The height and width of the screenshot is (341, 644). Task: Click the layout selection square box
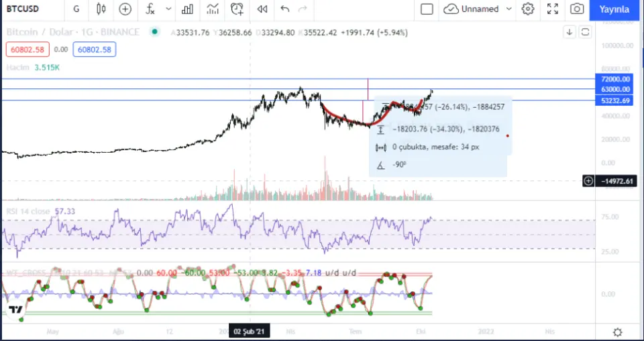(x=427, y=9)
